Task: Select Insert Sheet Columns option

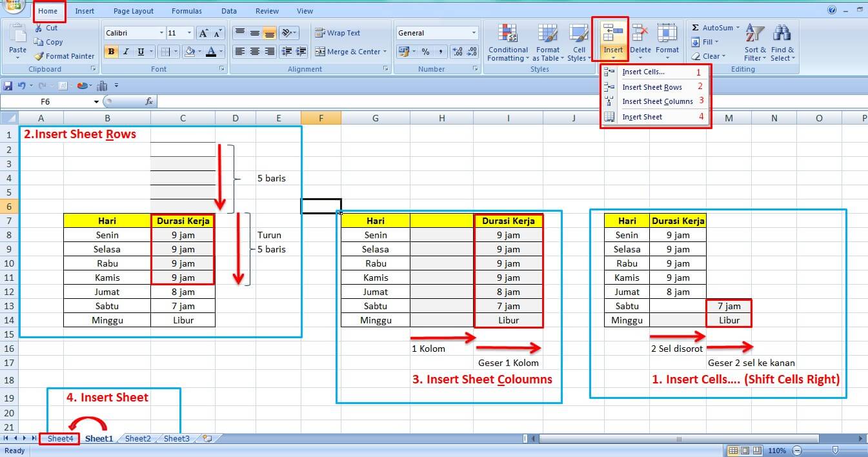Action: 658,101
